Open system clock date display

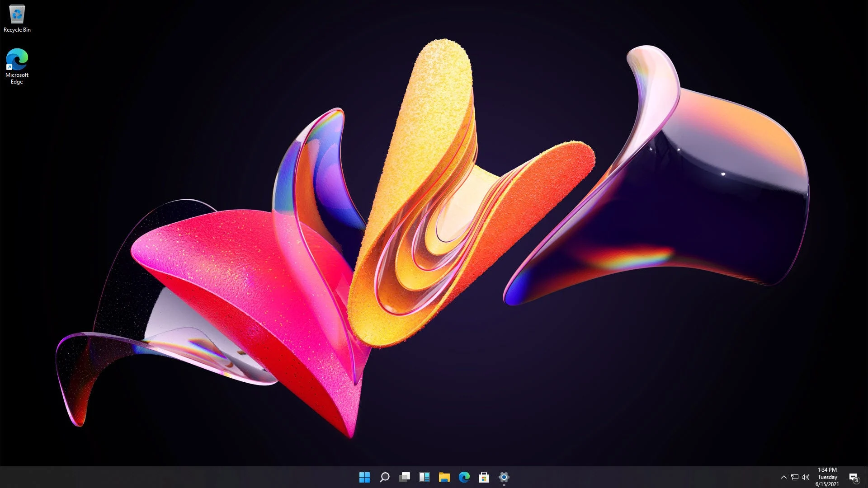point(829,477)
